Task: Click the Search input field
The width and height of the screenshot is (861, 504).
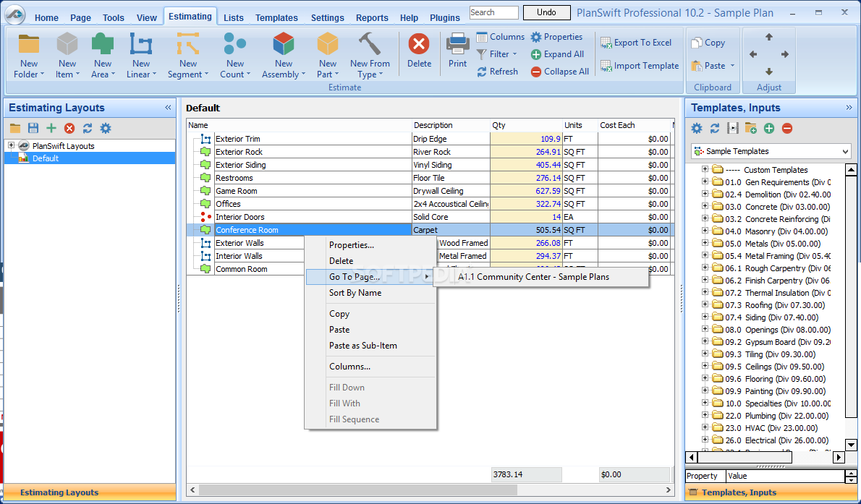Action: 493,12
